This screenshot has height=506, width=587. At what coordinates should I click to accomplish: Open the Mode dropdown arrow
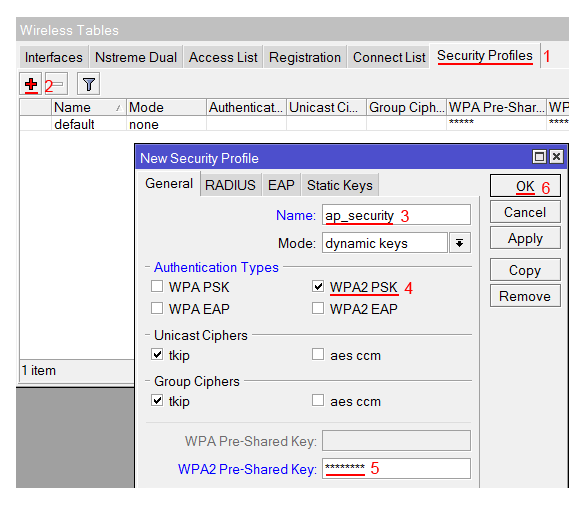click(460, 243)
